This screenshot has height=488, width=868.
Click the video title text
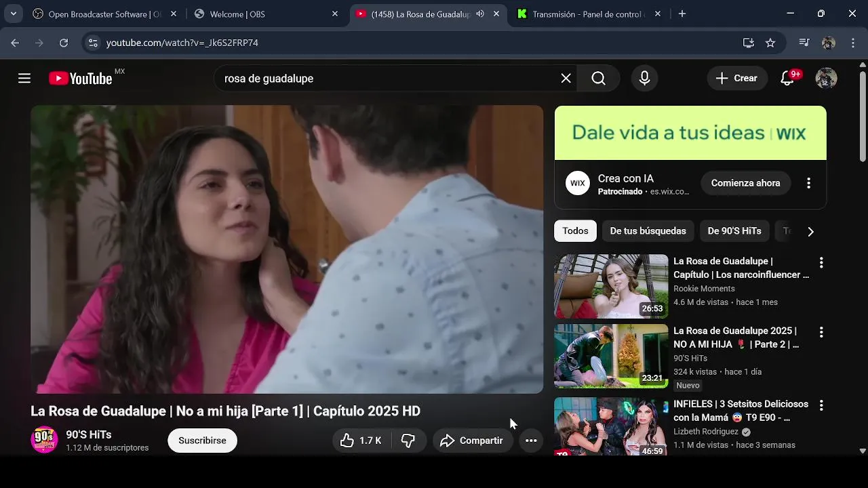pyautogui.click(x=225, y=411)
